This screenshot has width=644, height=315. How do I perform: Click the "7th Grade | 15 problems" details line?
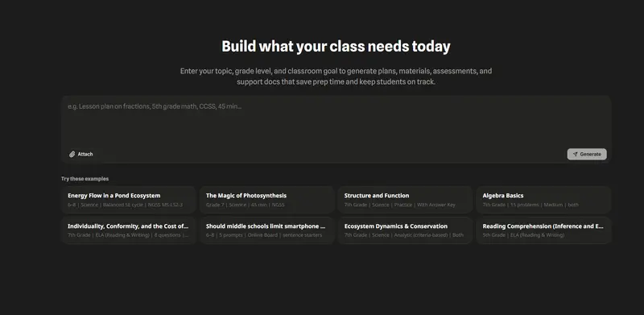tap(530, 205)
